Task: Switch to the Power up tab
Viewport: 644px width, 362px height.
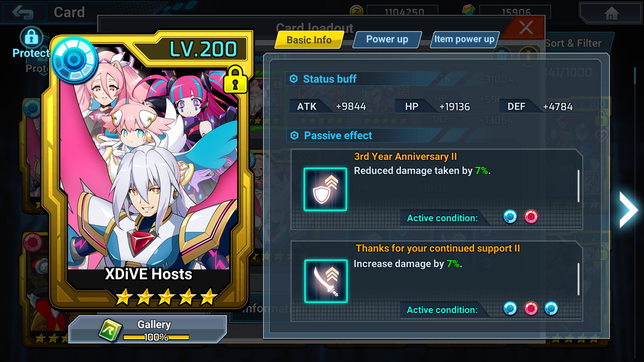Action: 387,40
